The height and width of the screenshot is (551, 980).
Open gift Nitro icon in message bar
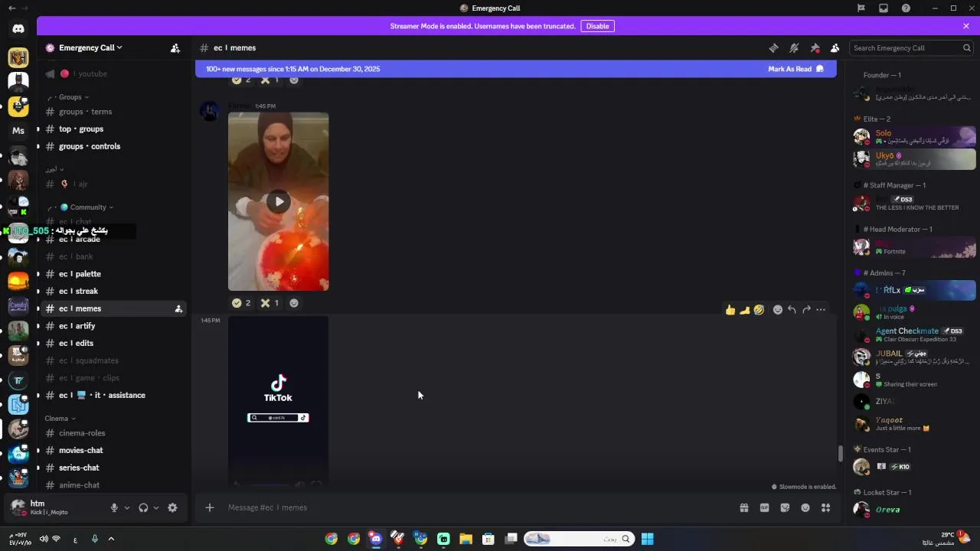(x=743, y=507)
